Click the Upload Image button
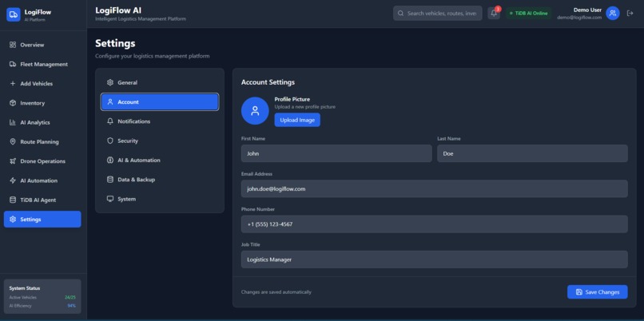 point(297,120)
